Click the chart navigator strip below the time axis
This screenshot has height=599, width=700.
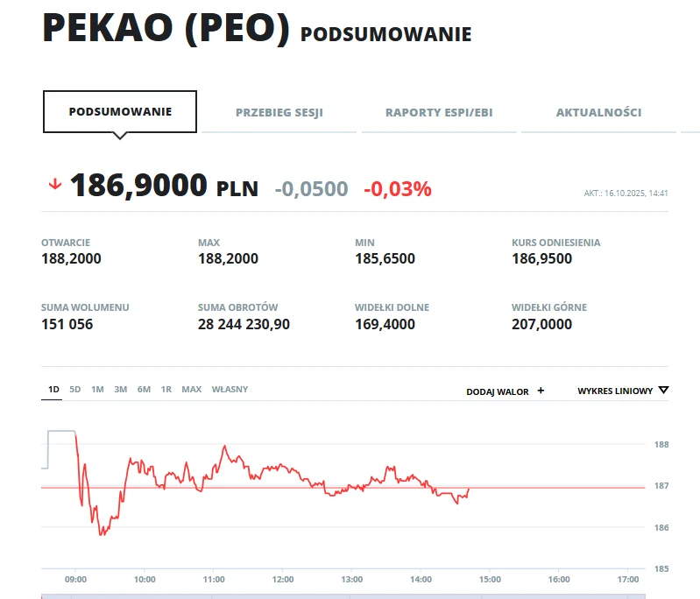[350, 595]
